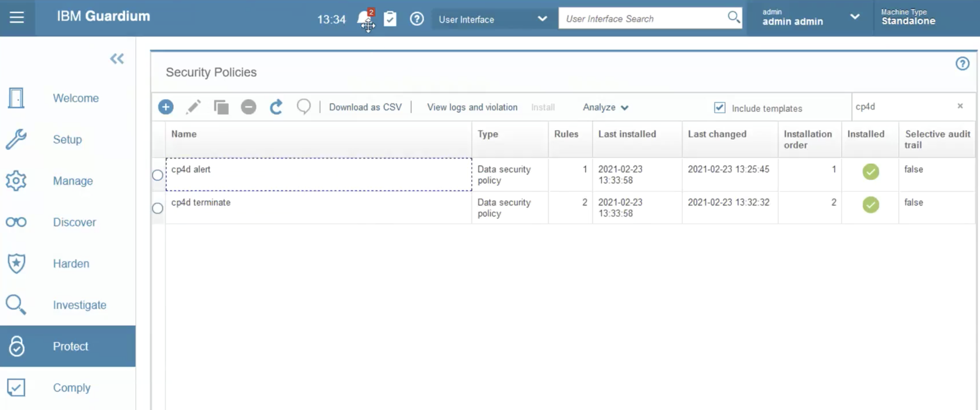This screenshot has width=980, height=410.
Task: Select the cp4d terminate radio button
Action: [157, 208]
